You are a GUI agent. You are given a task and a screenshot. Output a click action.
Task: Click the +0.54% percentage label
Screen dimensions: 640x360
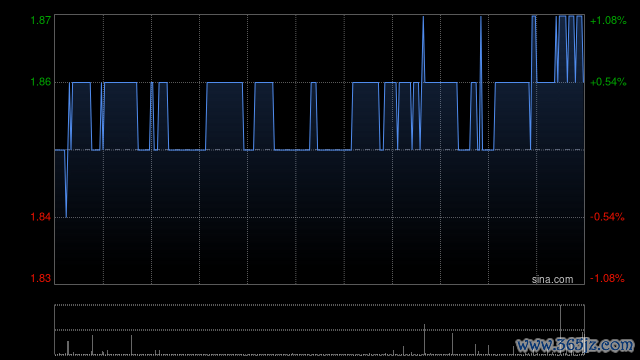(x=608, y=82)
